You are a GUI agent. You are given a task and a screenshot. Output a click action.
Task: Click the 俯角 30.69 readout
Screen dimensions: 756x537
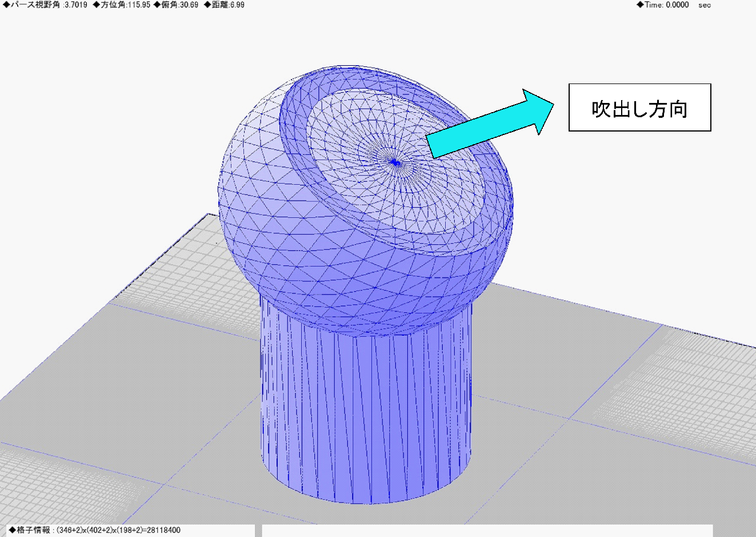pos(176,5)
